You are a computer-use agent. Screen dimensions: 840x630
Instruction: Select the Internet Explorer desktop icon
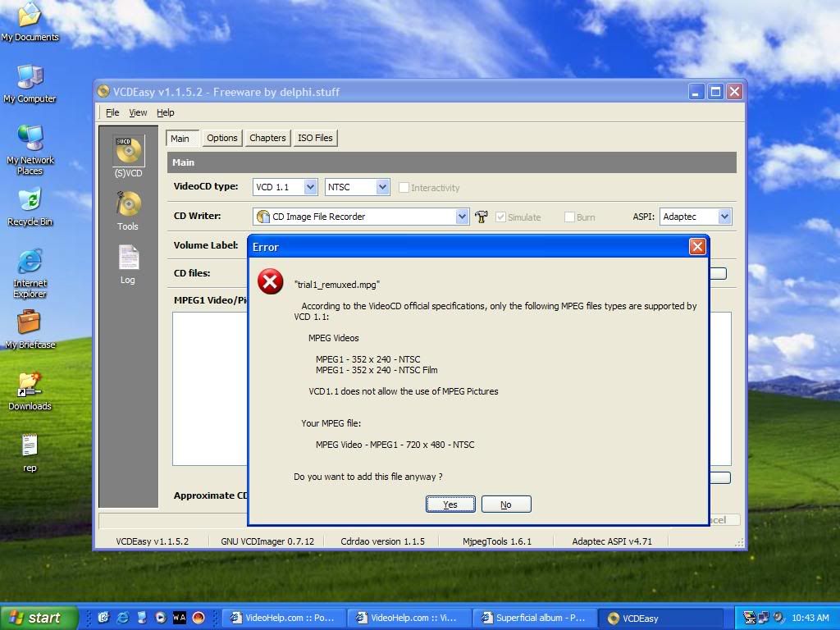(30, 274)
